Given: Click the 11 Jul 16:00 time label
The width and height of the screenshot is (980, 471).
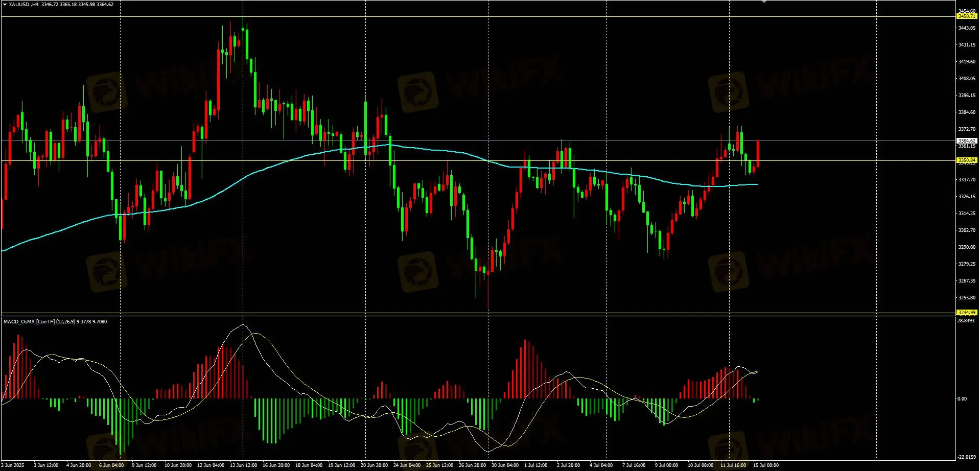Looking at the screenshot, I should click(733, 465).
